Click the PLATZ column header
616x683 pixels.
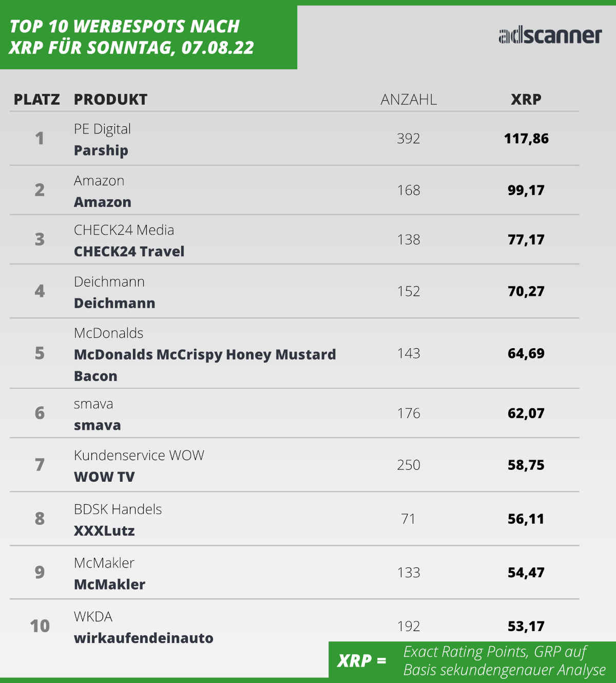[37, 99]
